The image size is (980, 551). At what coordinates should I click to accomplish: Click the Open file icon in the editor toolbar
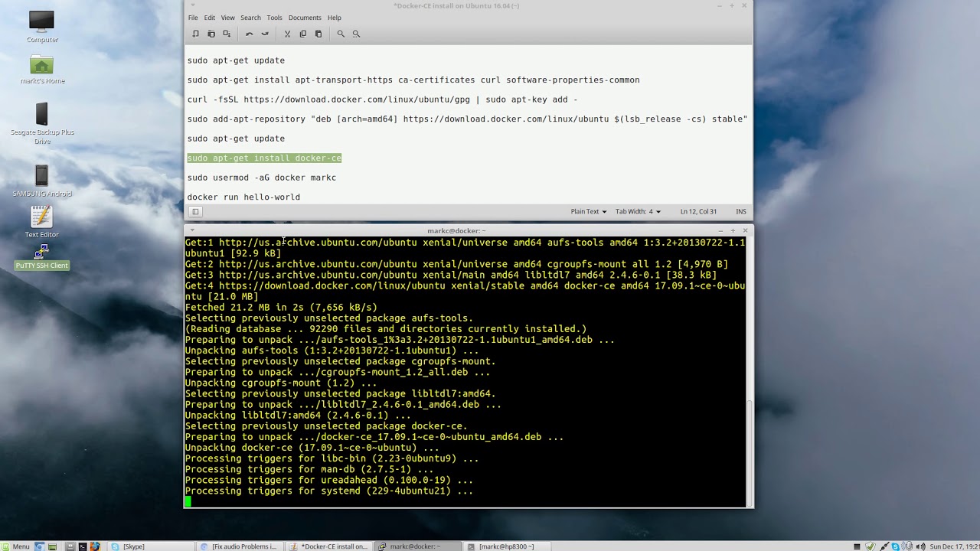(x=211, y=34)
